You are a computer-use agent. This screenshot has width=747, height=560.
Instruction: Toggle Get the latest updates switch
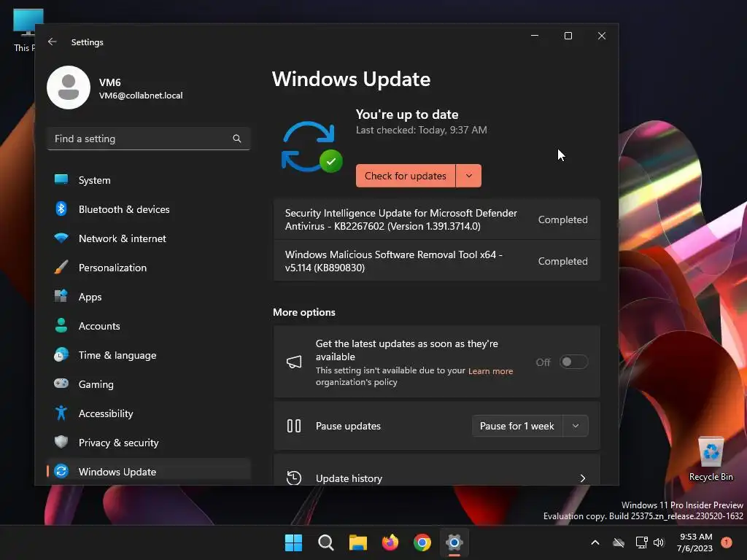(x=573, y=362)
